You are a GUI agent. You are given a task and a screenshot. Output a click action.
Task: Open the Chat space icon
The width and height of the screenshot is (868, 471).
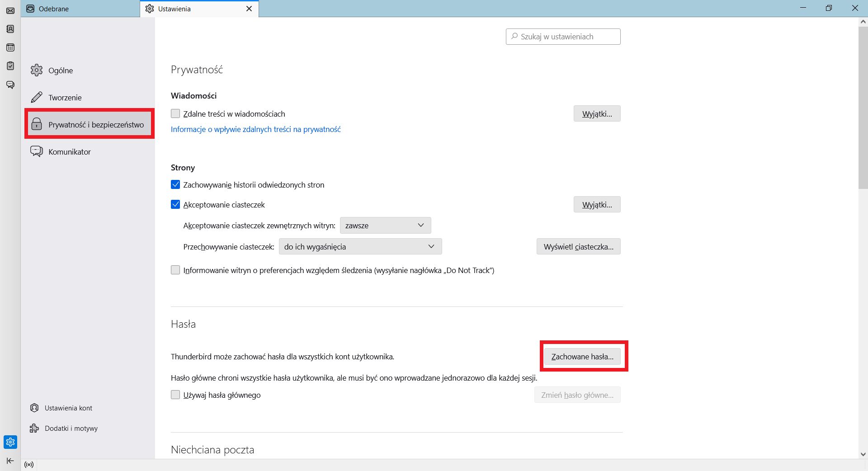click(x=10, y=85)
